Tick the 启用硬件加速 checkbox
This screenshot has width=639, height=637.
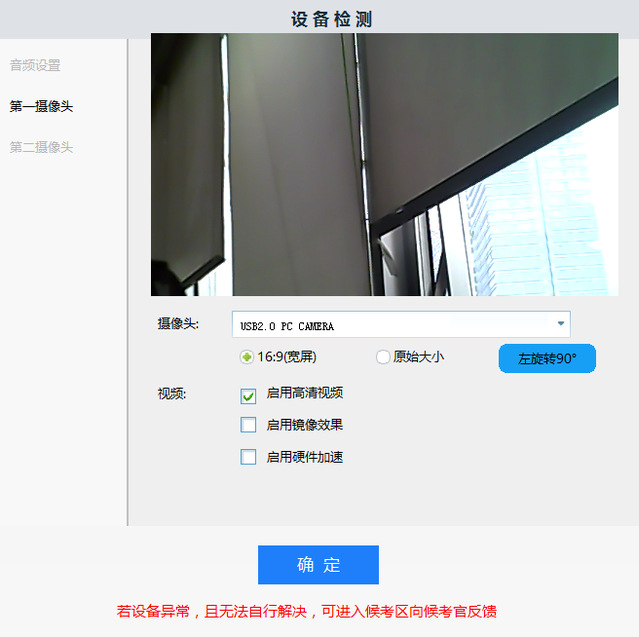249,457
